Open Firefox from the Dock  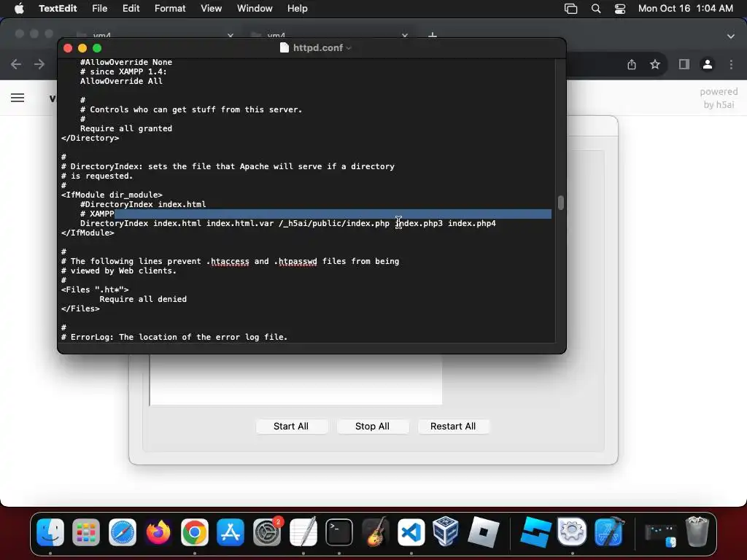click(158, 532)
